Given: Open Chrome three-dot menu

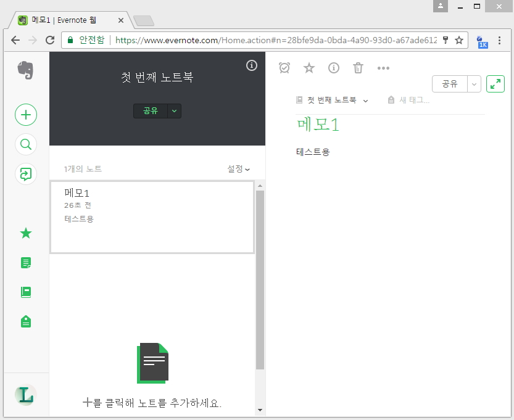Looking at the screenshot, I should [499, 40].
